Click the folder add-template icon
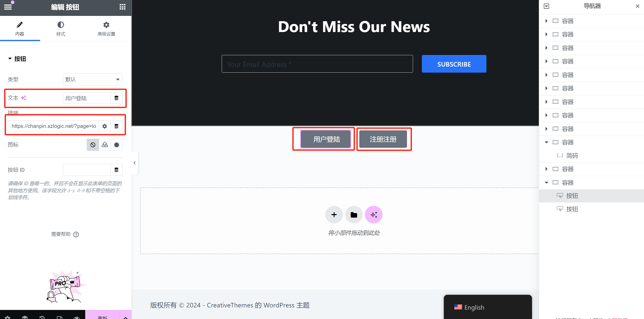 click(x=354, y=215)
